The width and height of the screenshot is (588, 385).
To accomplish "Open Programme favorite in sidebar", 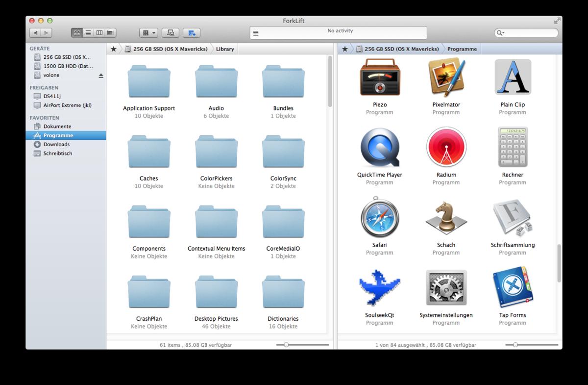I will click(66, 135).
